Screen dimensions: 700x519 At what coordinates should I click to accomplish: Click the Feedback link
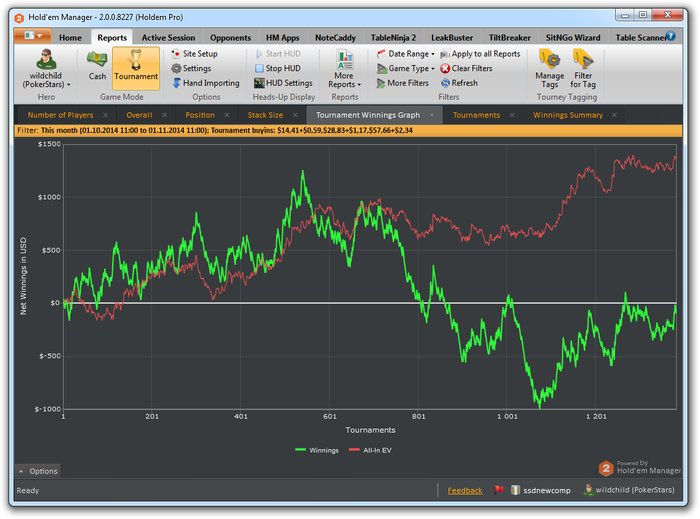tap(464, 490)
